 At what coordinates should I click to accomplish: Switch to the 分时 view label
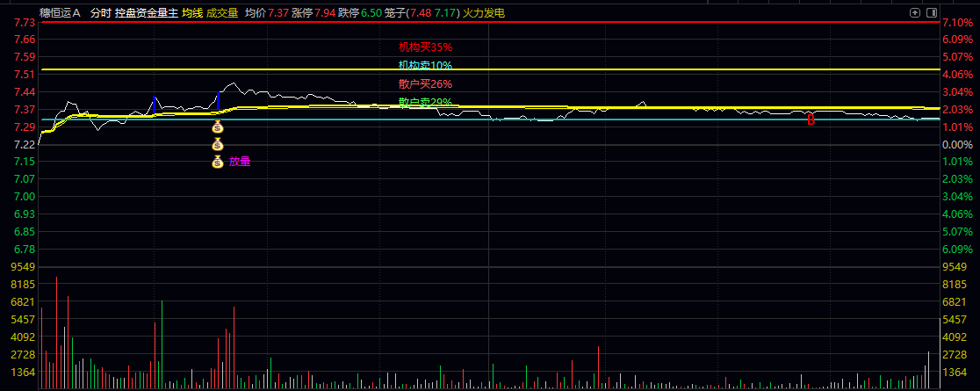(100, 12)
